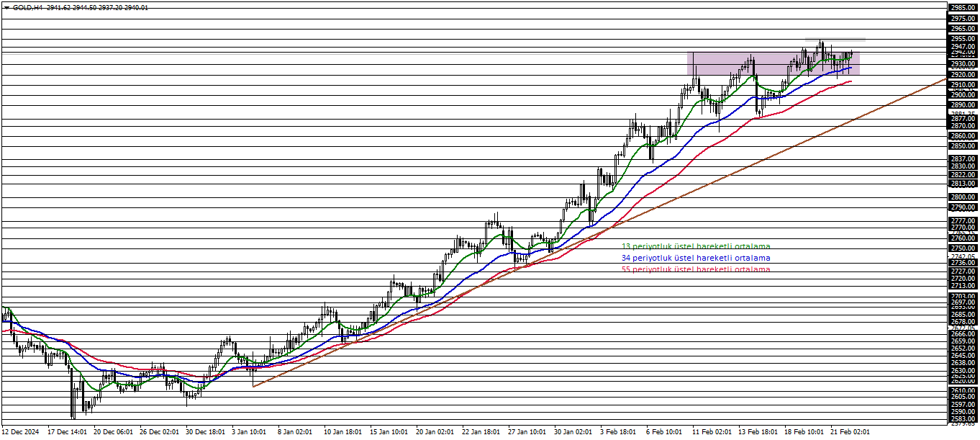Open the chart menu triangle beside GOLD,H4
Viewport: 980px width, 440px height.
click(x=6, y=7)
